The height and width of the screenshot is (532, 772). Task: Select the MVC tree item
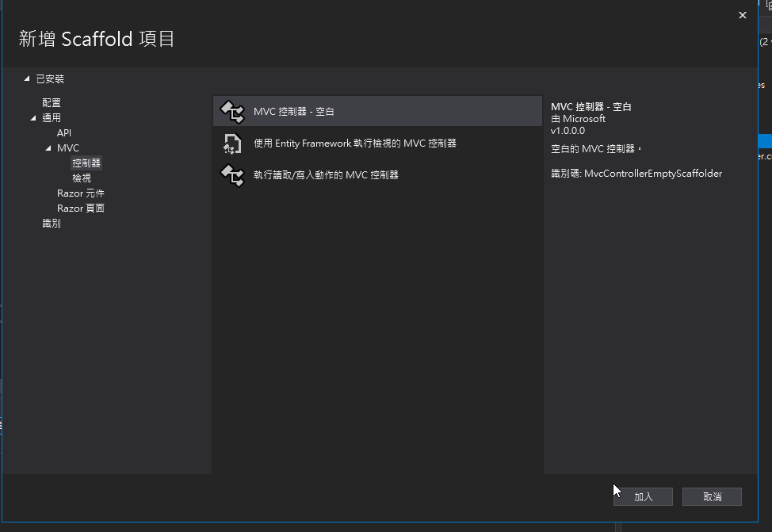[68, 148]
